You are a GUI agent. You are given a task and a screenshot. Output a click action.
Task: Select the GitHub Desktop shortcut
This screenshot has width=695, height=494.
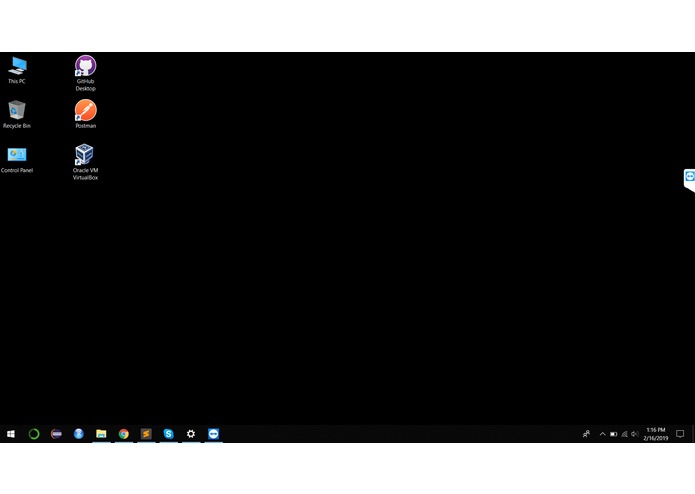[x=86, y=73]
